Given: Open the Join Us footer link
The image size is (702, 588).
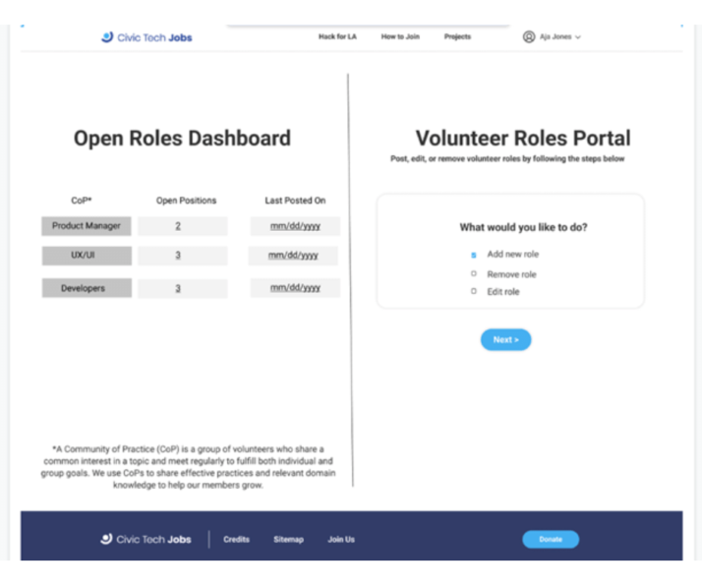Looking at the screenshot, I should [341, 540].
